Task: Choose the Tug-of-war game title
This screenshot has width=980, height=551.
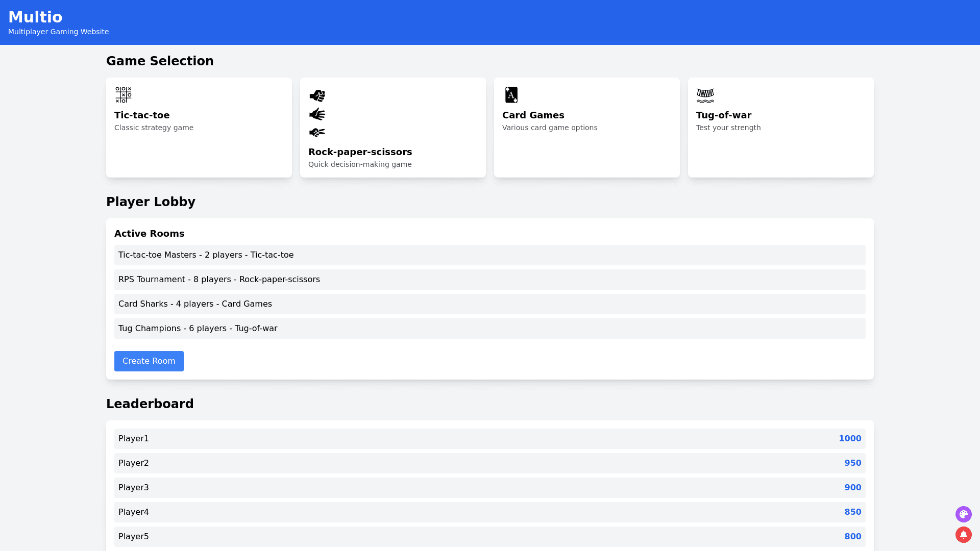Action: point(723,115)
